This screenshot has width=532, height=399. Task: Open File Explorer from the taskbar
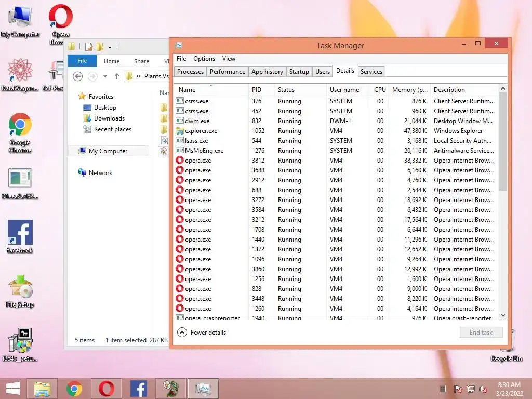pyautogui.click(x=42, y=389)
